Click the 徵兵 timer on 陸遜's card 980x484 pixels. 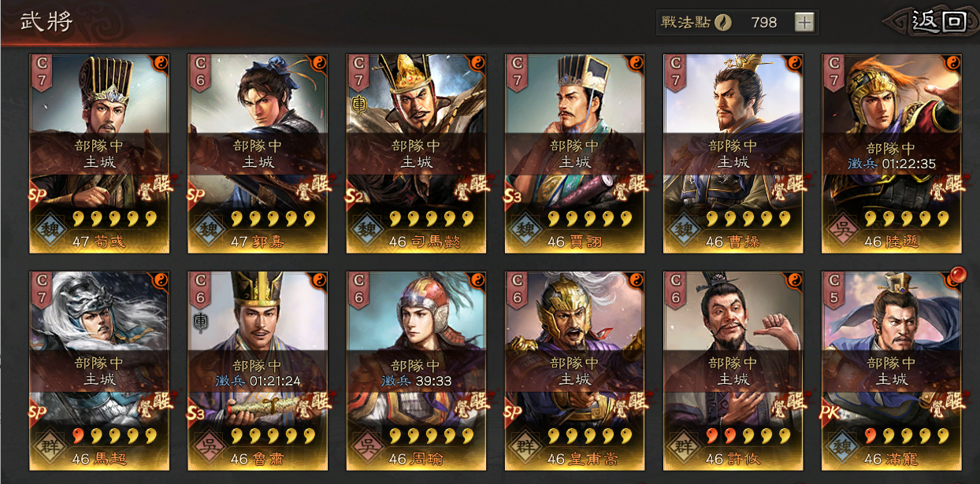tap(892, 164)
